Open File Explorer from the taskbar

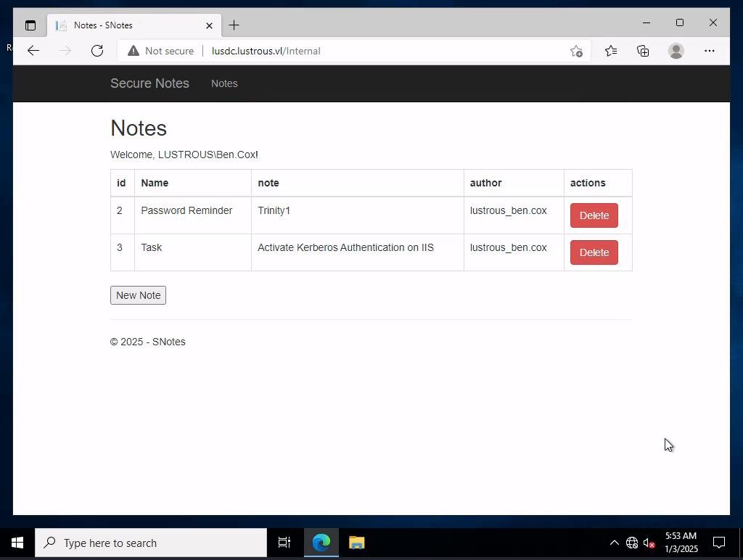pos(356,543)
